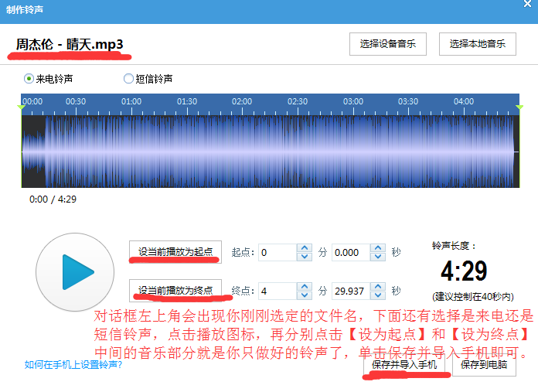Click the 02:00 mark on the timeline ruler
The image size is (538, 392).
click(242, 101)
